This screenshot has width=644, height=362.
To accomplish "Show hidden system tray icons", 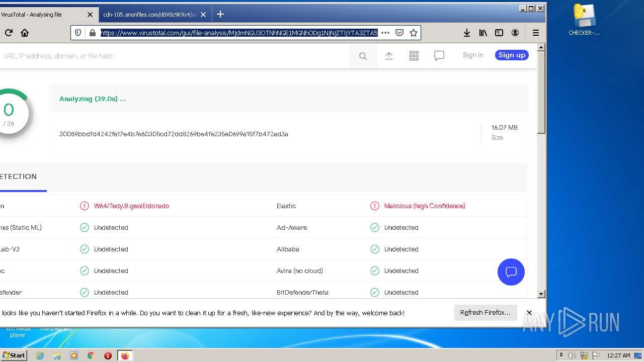I will (561, 355).
